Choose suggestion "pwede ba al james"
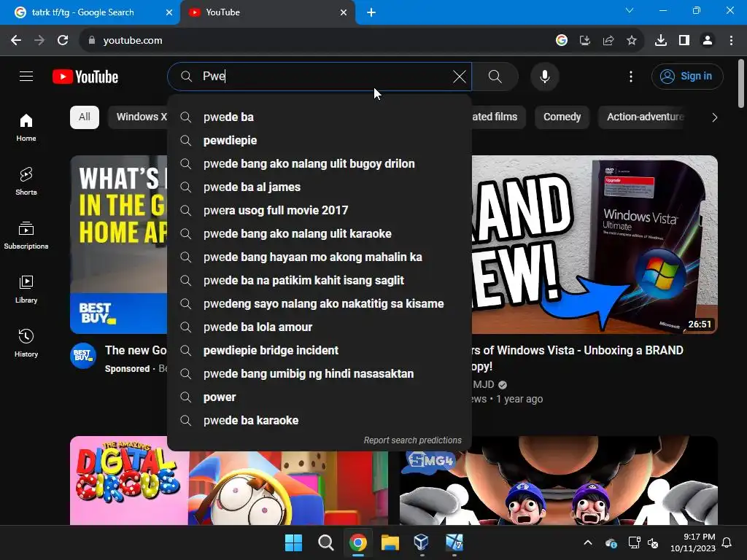Screen dimensions: 747x560 (320, 187)
